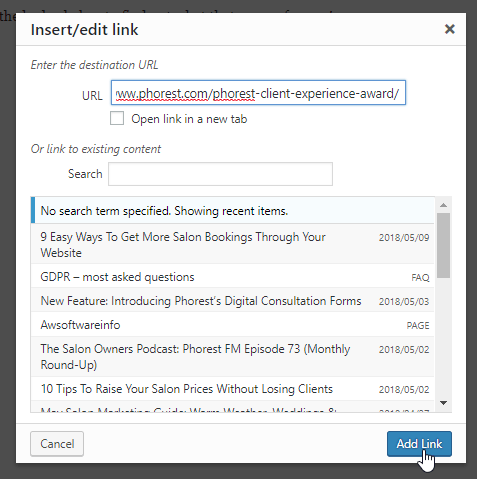
Task: Select 'New Feature: Introducing Phorest's Digital Consultation Forms'
Action: 233,301
